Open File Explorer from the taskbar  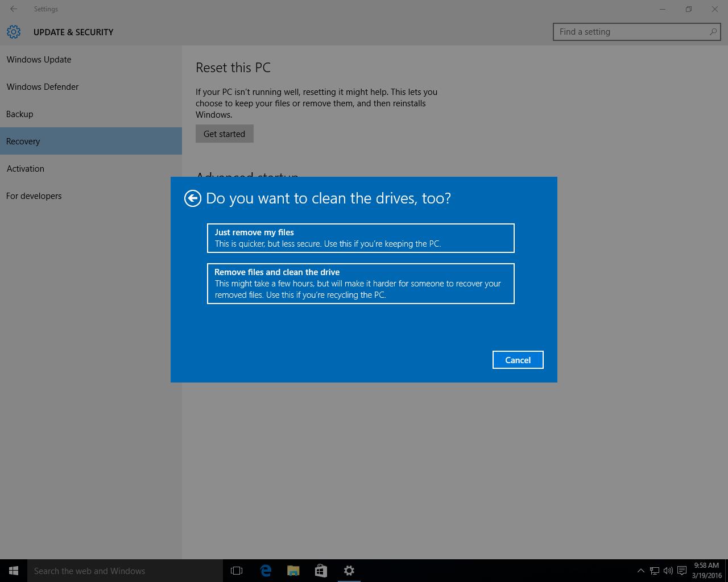(x=293, y=571)
